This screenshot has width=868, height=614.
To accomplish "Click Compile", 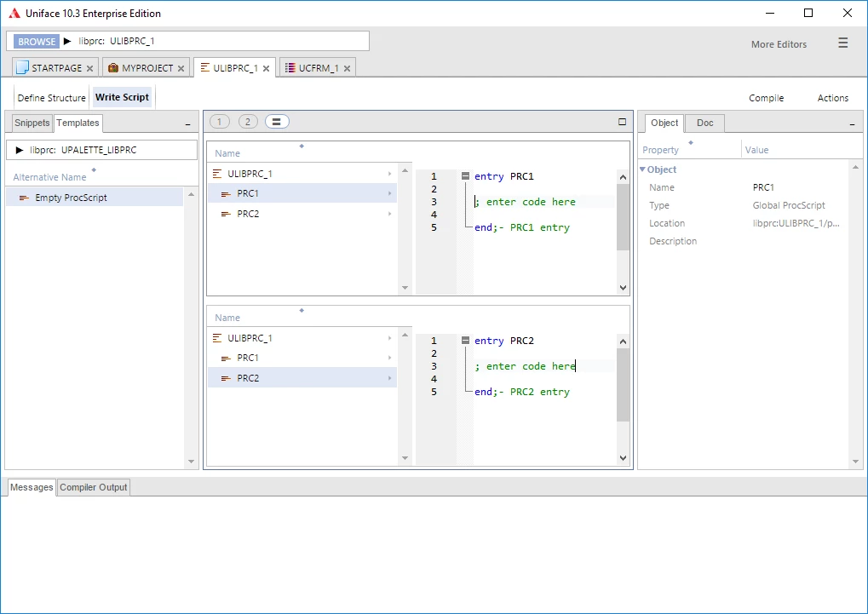I will 766,98.
